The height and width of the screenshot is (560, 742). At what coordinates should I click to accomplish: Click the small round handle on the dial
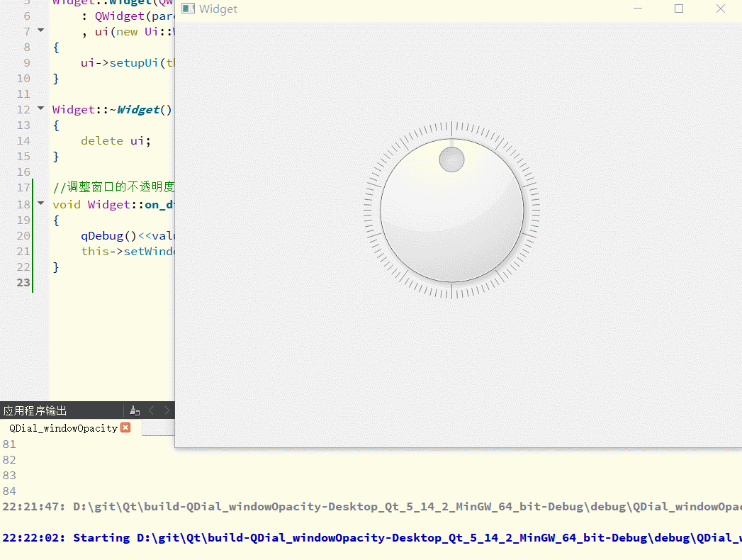[x=451, y=159]
